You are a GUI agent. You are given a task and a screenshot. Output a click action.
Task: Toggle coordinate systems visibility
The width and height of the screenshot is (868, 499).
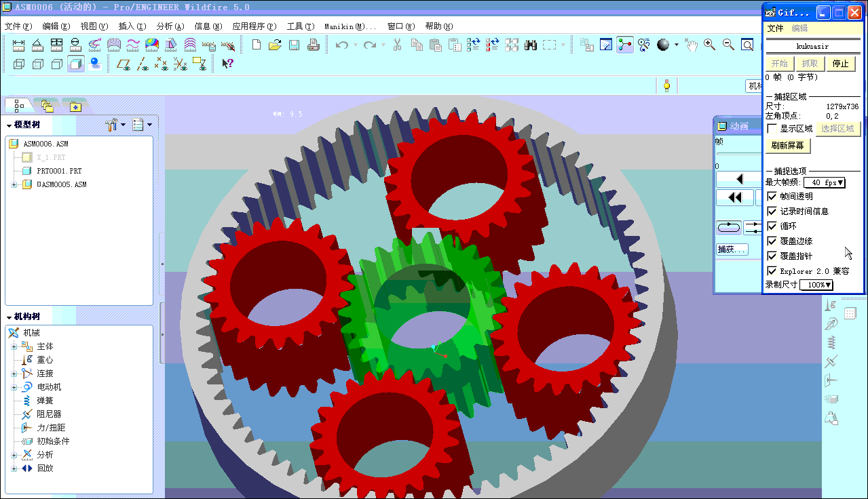pos(181,64)
